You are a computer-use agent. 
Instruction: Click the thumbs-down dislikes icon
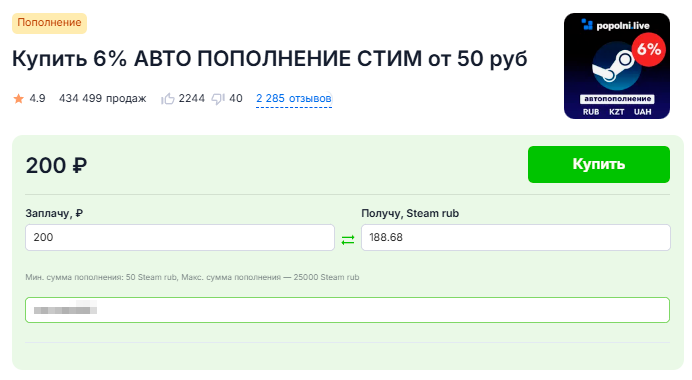coord(218,98)
